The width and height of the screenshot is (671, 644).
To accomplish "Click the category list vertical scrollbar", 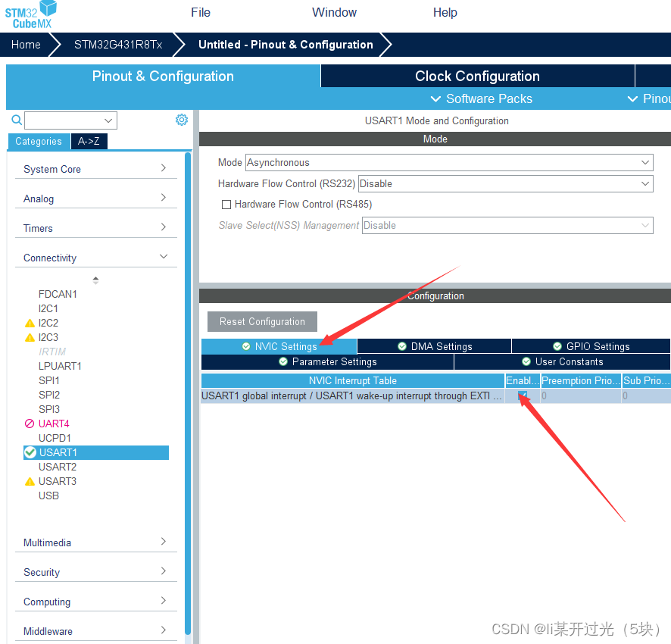I will tap(187, 393).
